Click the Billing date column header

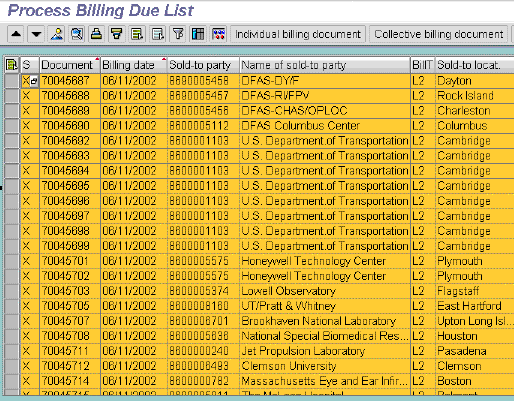tap(134, 65)
